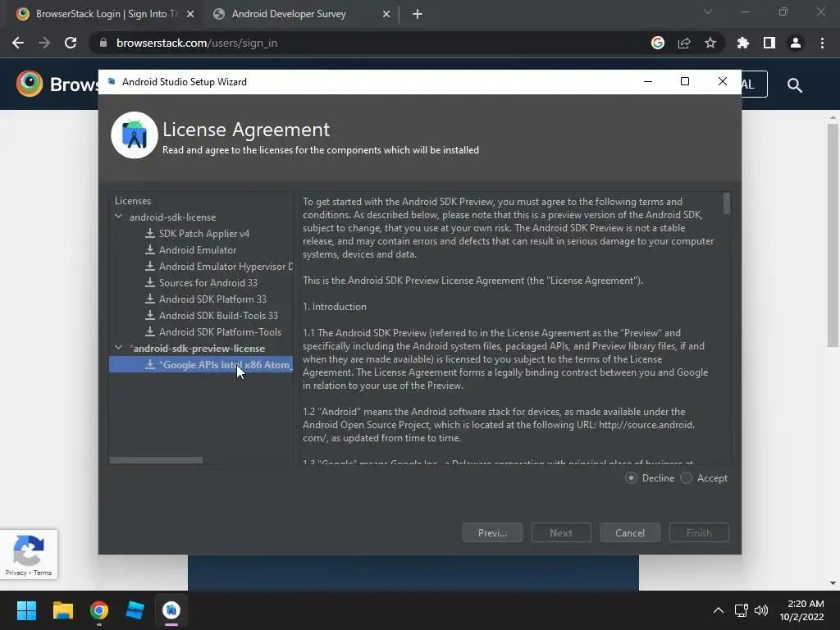The height and width of the screenshot is (630, 840).
Task: Select Android Emulator Hypervisor Driver entry
Action: 226,267
